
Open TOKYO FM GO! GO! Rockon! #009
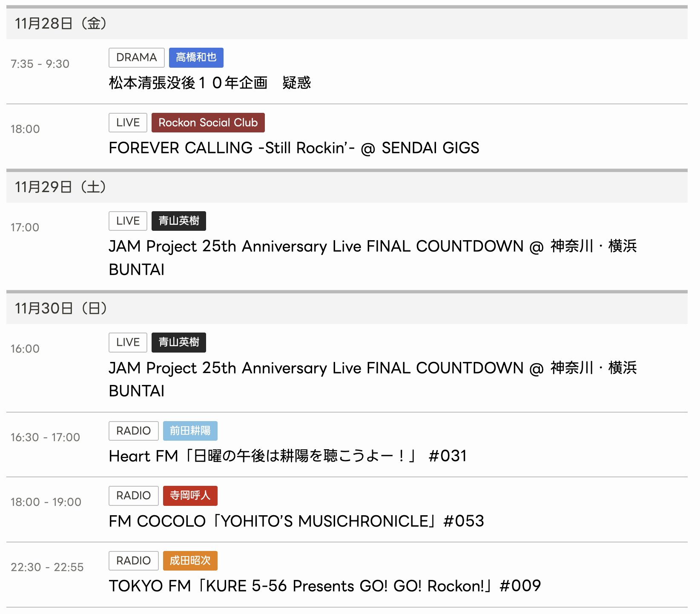(324, 586)
